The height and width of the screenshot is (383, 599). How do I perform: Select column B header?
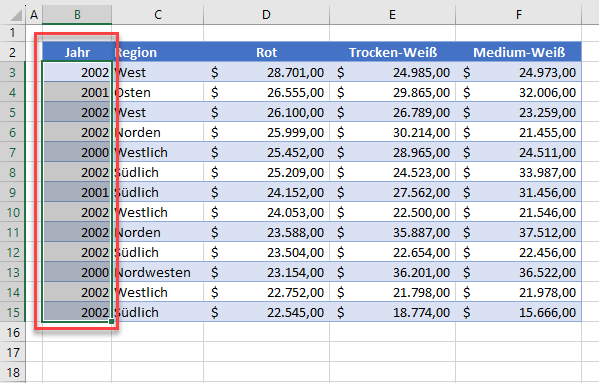point(77,15)
